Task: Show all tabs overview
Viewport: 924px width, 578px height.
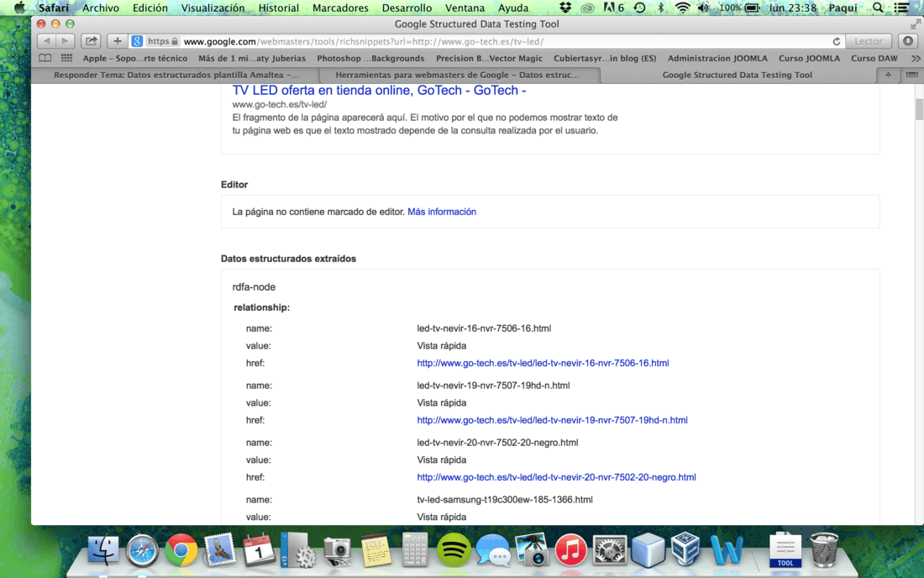Action: pyautogui.click(x=911, y=75)
